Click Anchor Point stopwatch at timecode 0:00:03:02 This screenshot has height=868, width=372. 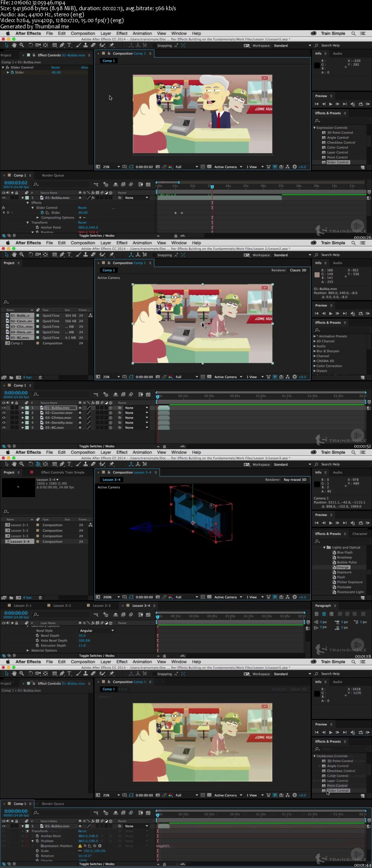coord(37,228)
